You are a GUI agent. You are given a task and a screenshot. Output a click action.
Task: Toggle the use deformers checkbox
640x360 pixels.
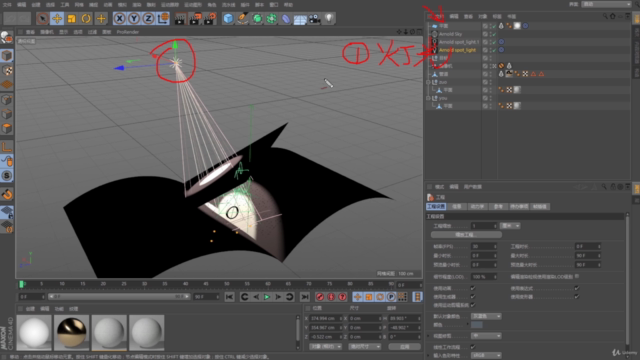tap(577, 296)
